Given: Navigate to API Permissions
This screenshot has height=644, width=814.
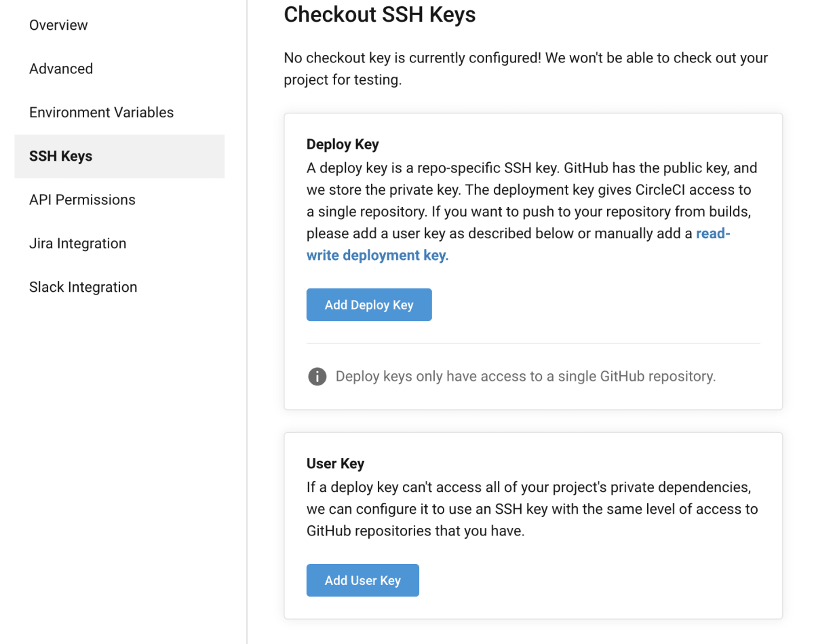Looking at the screenshot, I should coord(82,200).
